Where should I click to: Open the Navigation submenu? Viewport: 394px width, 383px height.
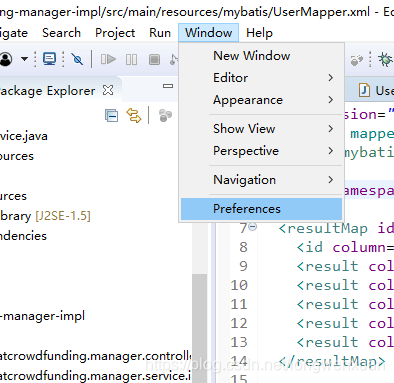pyautogui.click(x=261, y=180)
